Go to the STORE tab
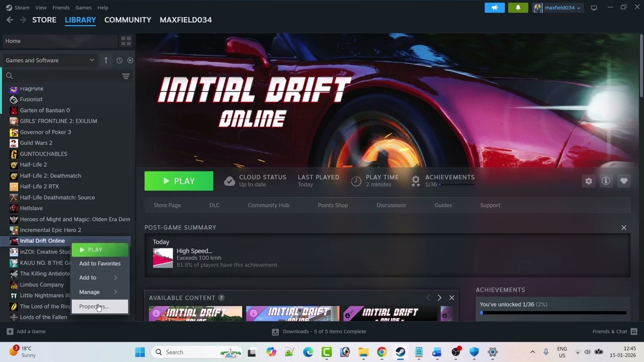 pos(44,20)
